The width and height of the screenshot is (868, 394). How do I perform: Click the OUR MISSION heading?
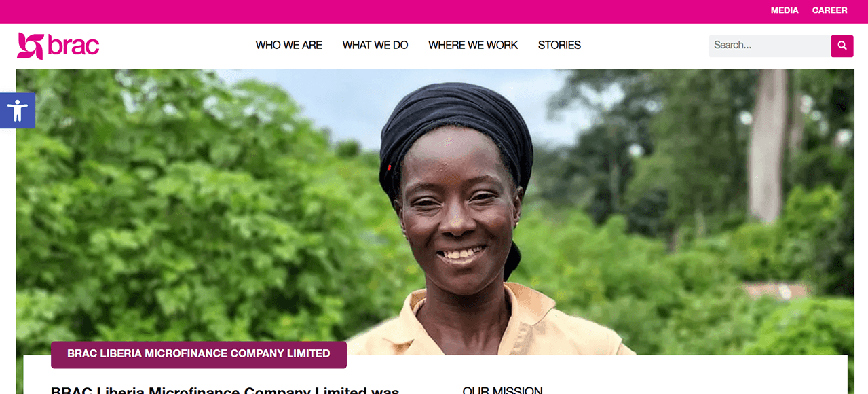click(502, 390)
